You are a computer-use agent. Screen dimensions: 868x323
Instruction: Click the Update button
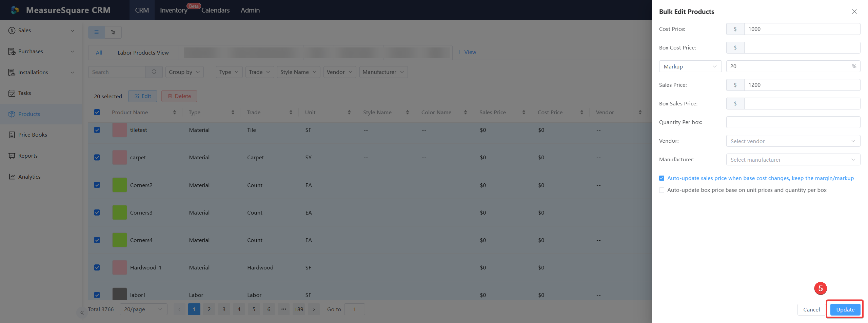pyautogui.click(x=845, y=309)
